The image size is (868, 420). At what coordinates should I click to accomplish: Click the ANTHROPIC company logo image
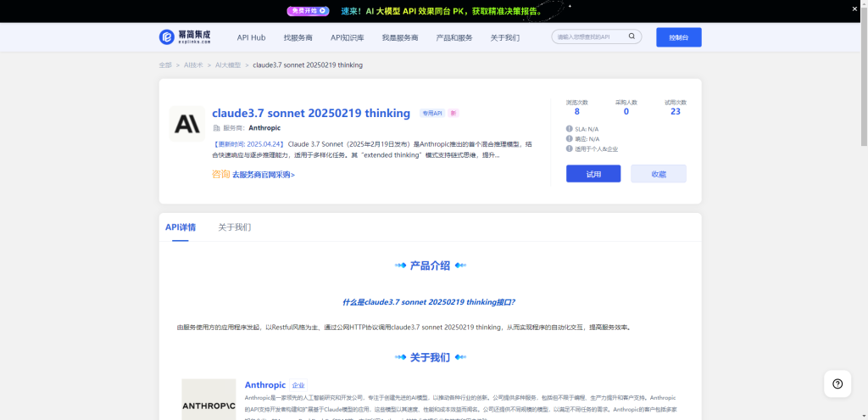click(209, 400)
